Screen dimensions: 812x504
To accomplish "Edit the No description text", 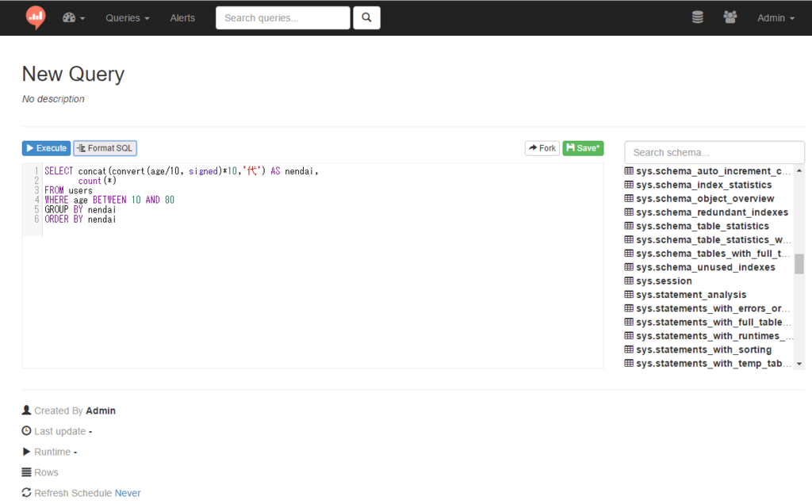I will [x=53, y=99].
